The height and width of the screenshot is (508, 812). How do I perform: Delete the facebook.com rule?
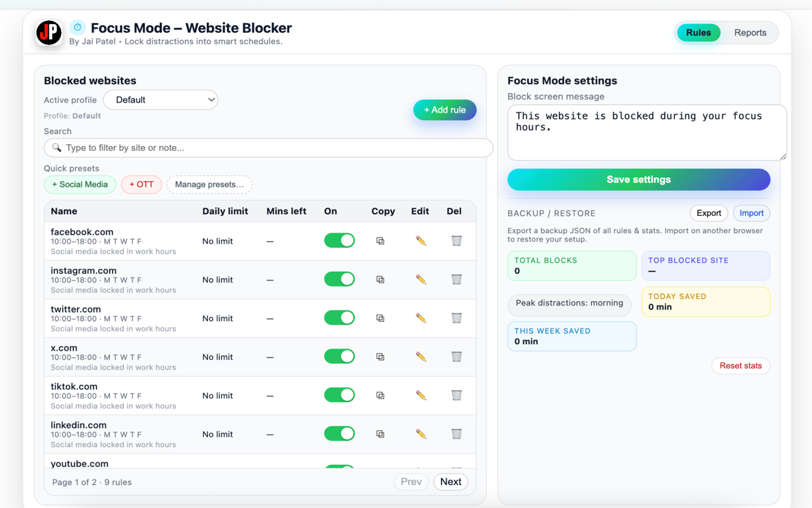(x=456, y=241)
